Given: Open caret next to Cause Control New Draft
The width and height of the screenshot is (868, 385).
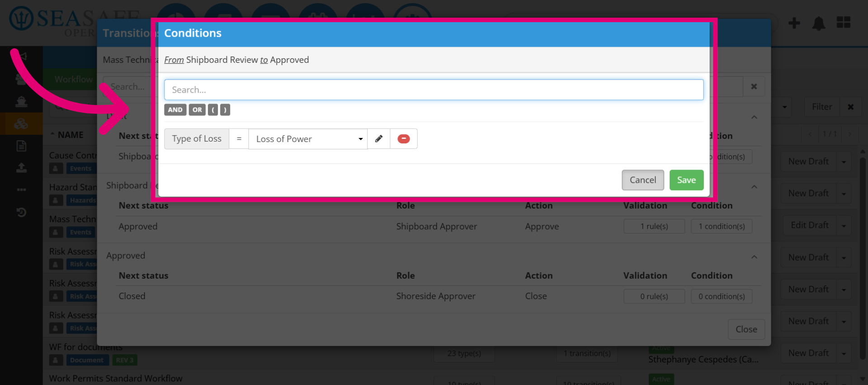Looking at the screenshot, I should [844, 162].
